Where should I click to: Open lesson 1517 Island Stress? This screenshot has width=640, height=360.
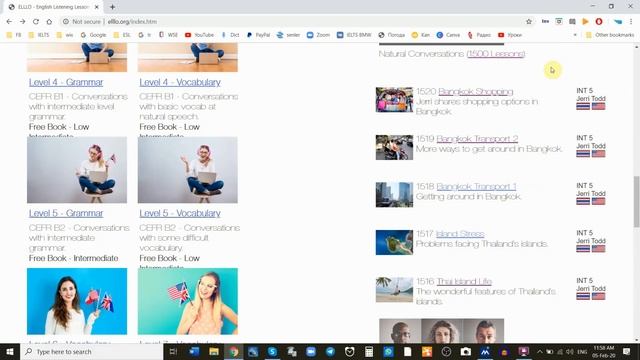pos(460,234)
